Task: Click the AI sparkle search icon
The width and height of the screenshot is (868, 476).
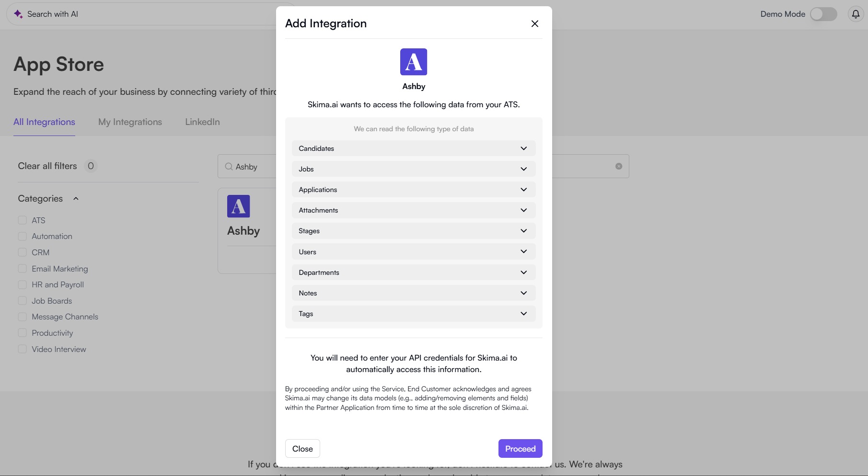Action: click(x=18, y=14)
